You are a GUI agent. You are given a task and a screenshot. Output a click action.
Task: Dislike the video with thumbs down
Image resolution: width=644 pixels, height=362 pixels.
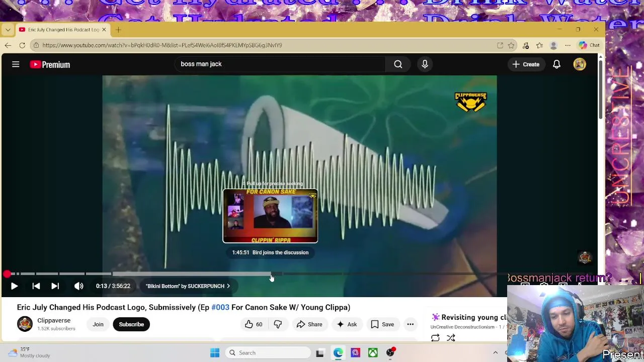[278, 324]
